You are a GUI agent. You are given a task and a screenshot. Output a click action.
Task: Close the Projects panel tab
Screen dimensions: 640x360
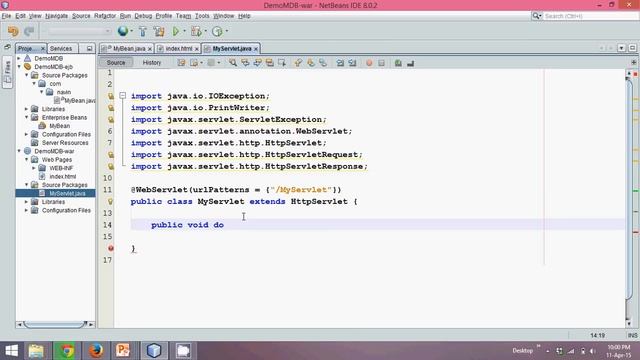pos(42,49)
